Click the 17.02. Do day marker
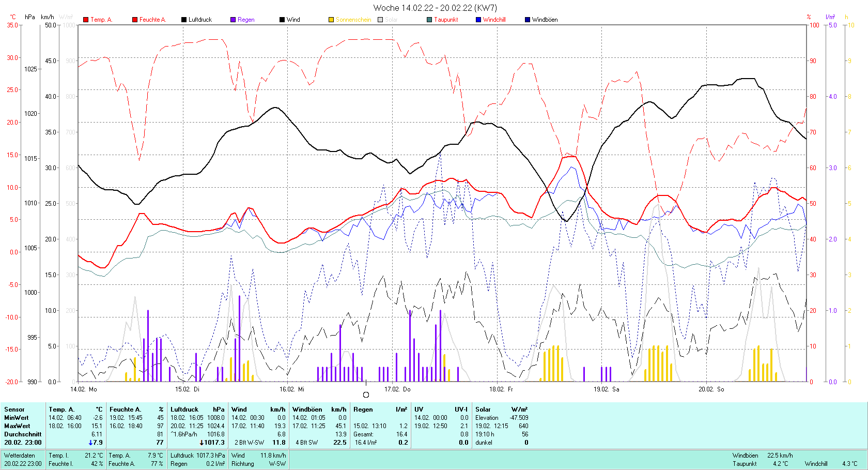 (x=397, y=389)
